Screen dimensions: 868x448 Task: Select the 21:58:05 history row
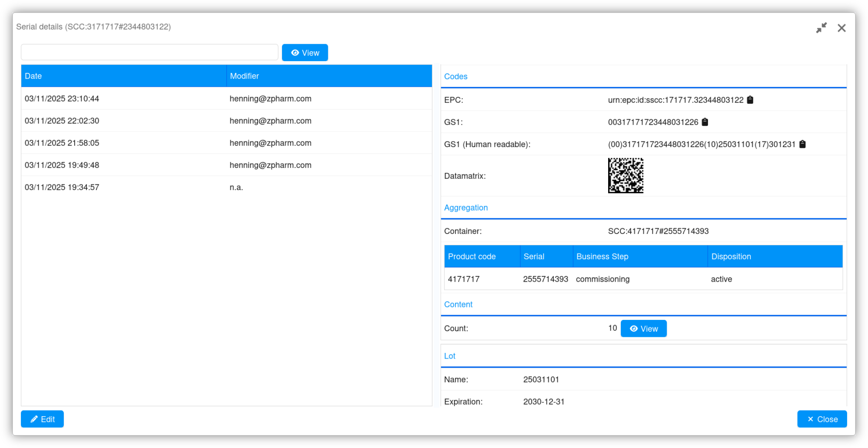226,143
